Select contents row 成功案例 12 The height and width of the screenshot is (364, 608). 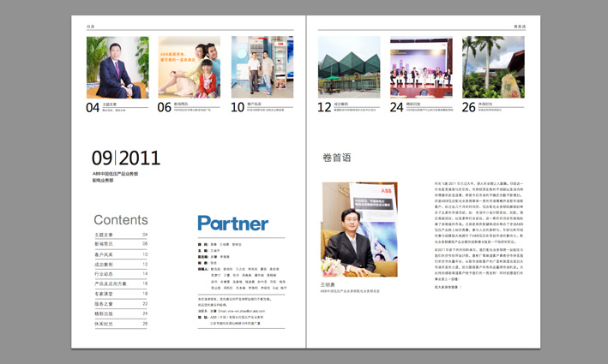tap(121, 265)
